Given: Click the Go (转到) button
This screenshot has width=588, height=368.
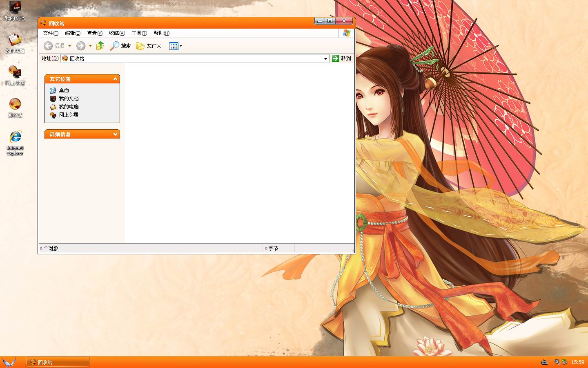Looking at the screenshot, I should (341, 58).
